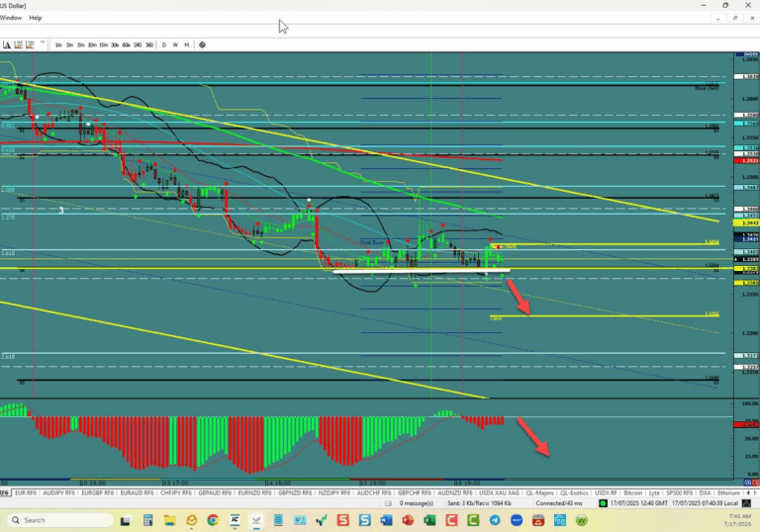Switch chart to 5m timeframe
The width and height of the screenshot is (760, 532).
(80, 45)
